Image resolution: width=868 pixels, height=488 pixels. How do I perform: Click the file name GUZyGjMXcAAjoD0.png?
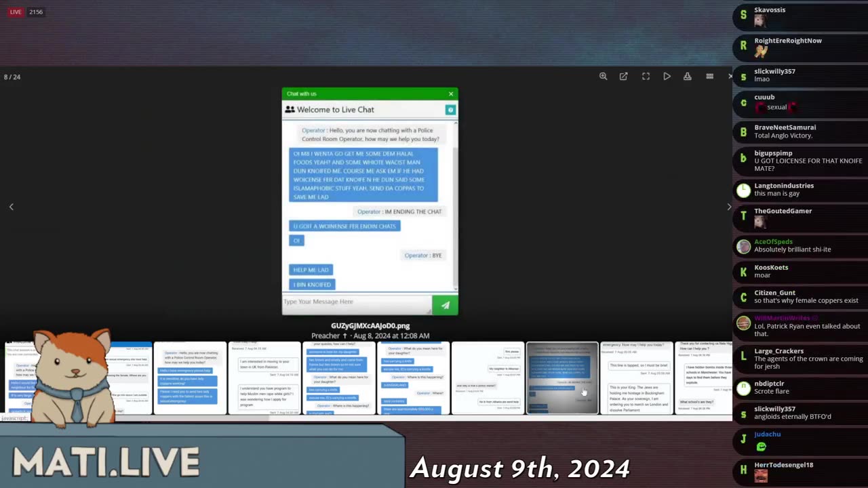pyautogui.click(x=370, y=326)
